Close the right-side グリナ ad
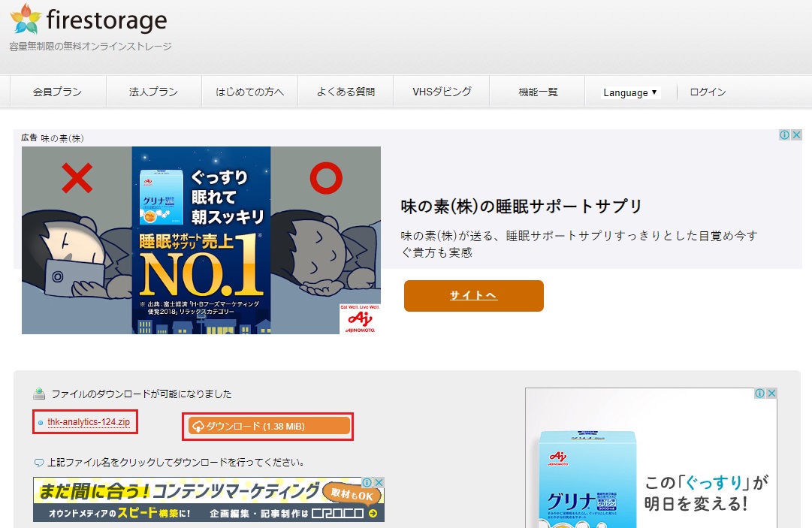The width and height of the screenshot is (812, 528). pyautogui.click(x=771, y=394)
